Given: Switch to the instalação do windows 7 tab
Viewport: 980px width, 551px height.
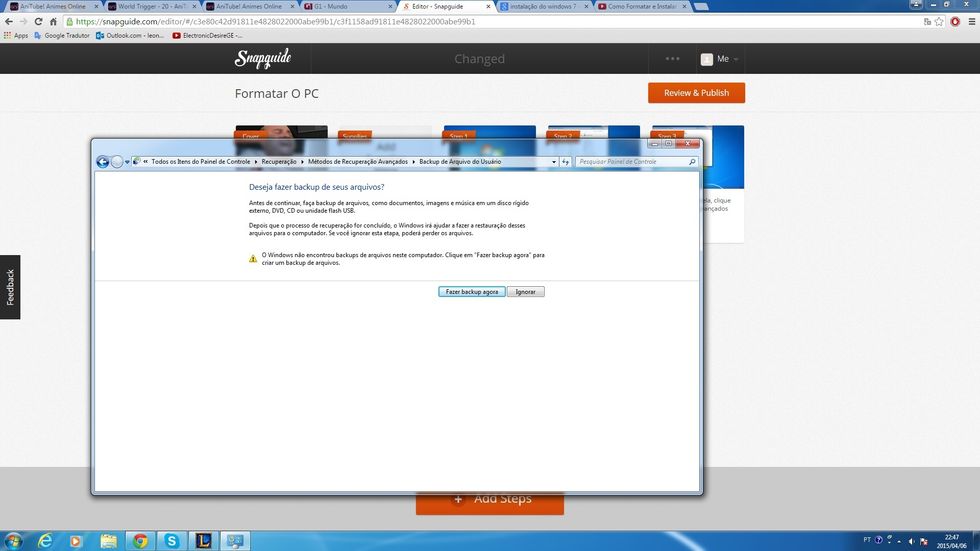Looking at the screenshot, I should coord(542,6).
